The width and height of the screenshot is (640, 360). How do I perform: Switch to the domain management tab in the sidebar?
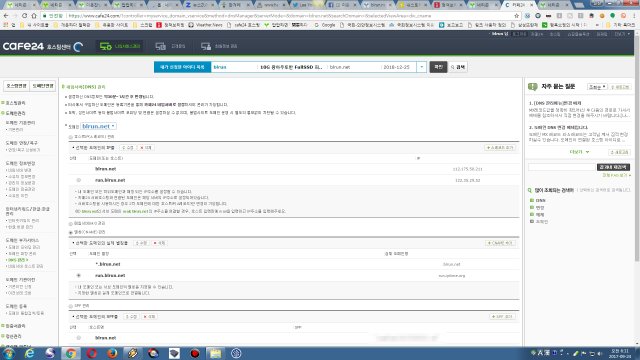coord(43,86)
